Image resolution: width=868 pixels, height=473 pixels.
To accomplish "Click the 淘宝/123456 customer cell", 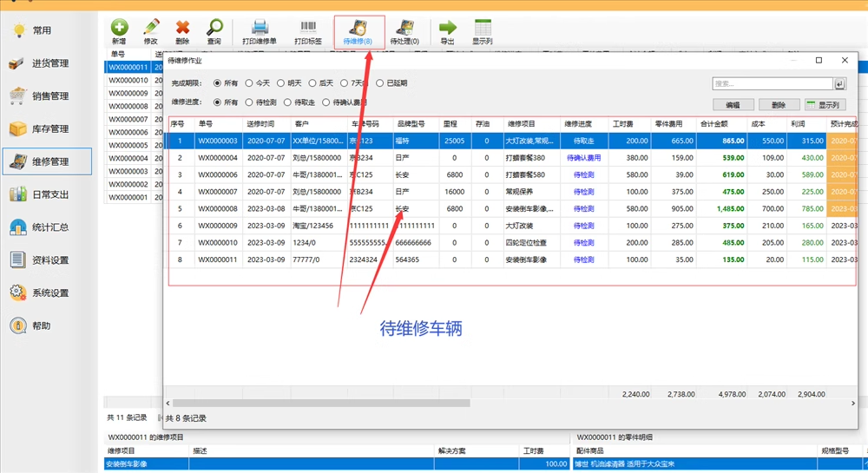I will (x=319, y=226).
